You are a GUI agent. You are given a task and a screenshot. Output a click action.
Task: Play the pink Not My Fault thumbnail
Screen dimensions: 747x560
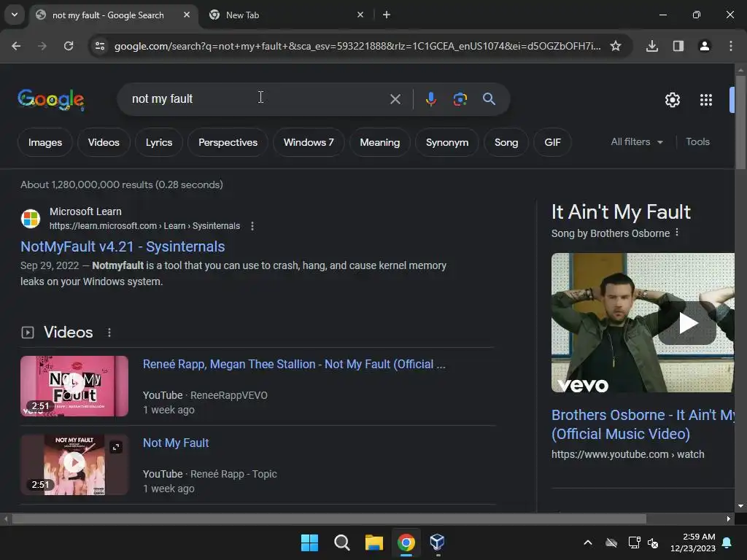coord(74,386)
